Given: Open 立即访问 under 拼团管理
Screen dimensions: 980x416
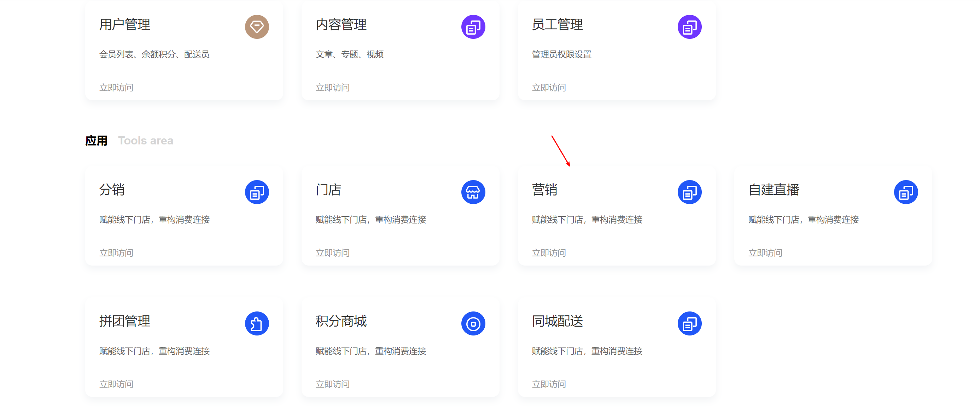Looking at the screenshot, I should (x=116, y=385).
